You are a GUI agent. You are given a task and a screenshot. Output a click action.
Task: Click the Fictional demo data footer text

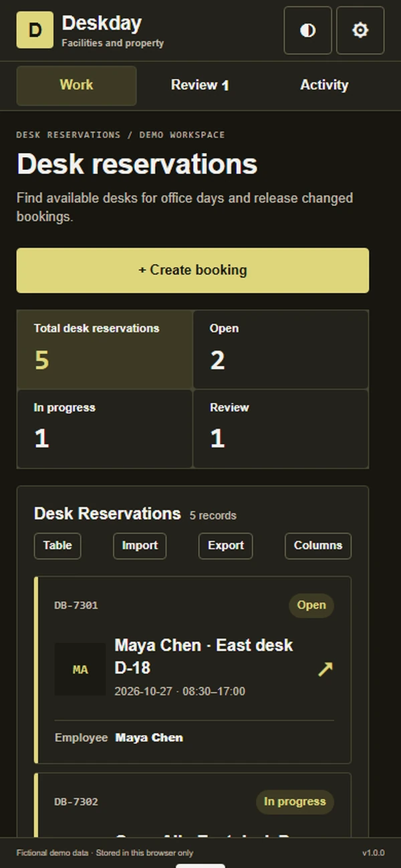105,853
